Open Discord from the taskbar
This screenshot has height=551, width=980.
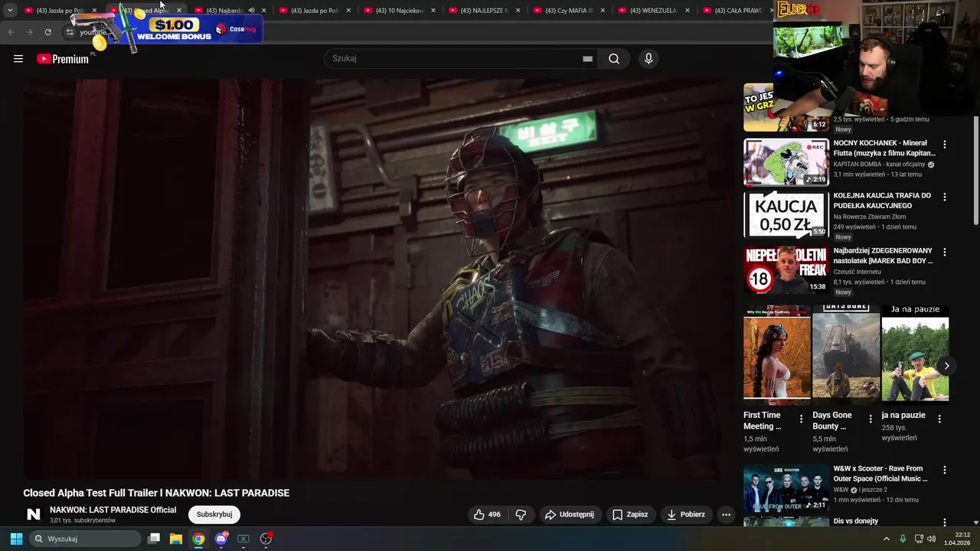[x=221, y=539]
